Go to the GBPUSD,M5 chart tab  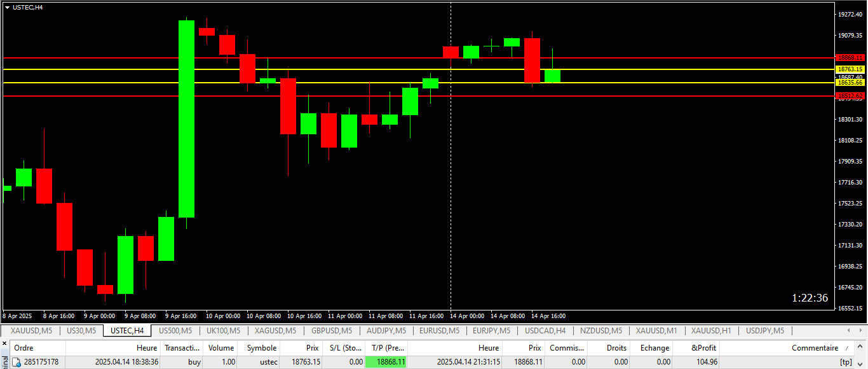[x=331, y=331]
